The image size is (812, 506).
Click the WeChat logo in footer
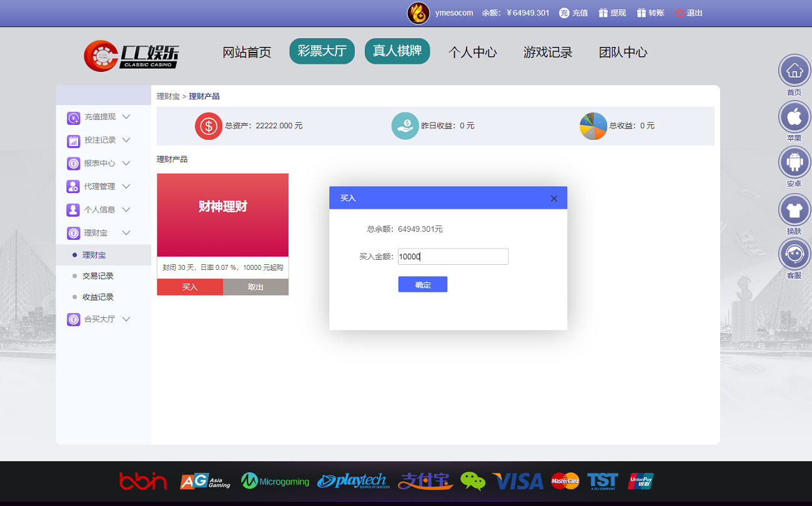pyautogui.click(x=473, y=481)
